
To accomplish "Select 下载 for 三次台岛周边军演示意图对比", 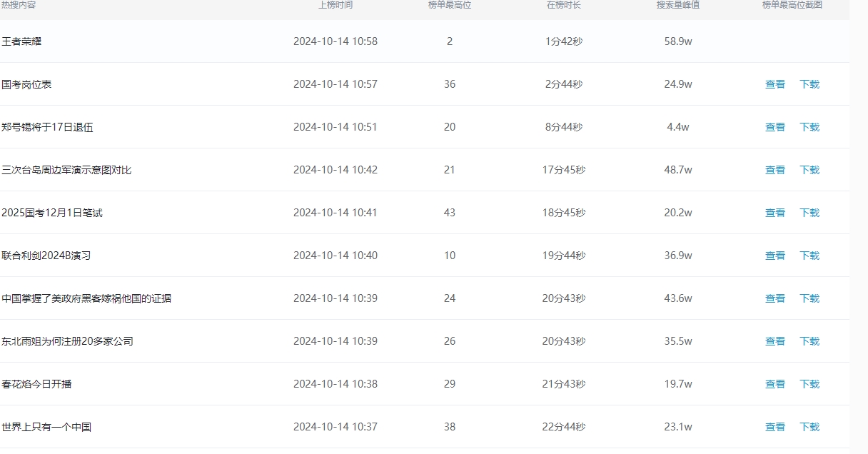I will point(809,170).
